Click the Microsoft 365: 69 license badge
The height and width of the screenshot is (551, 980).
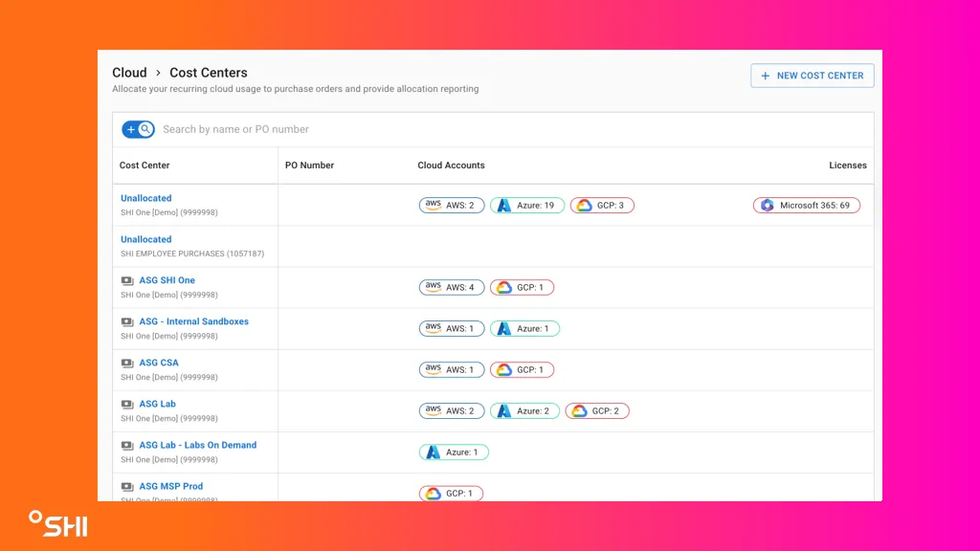(806, 205)
